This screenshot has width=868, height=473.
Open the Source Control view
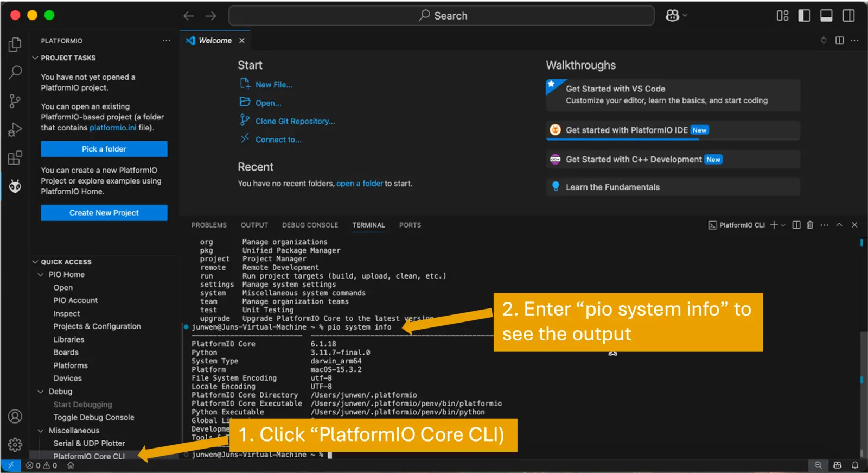(15, 101)
